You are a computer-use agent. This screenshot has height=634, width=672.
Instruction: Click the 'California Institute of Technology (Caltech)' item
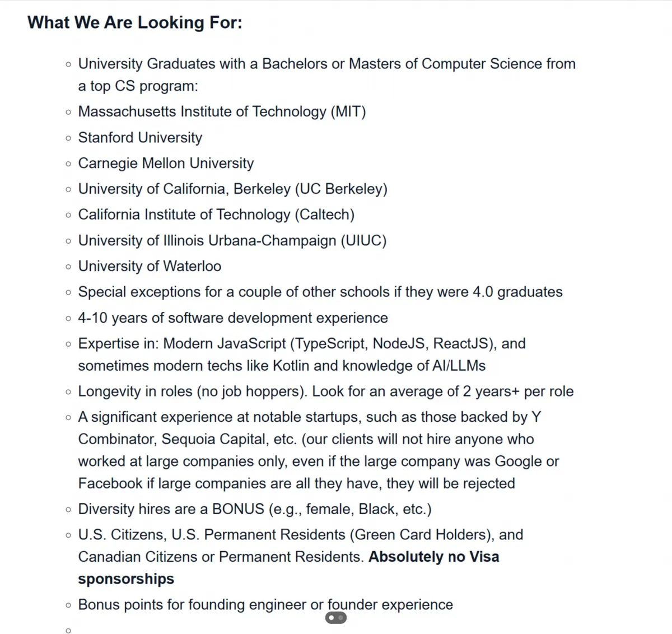(x=216, y=215)
